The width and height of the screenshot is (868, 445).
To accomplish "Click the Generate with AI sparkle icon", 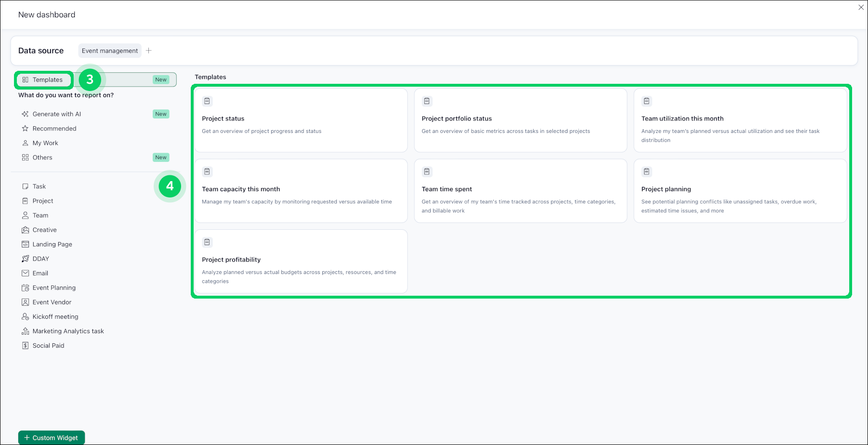I will (x=25, y=114).
